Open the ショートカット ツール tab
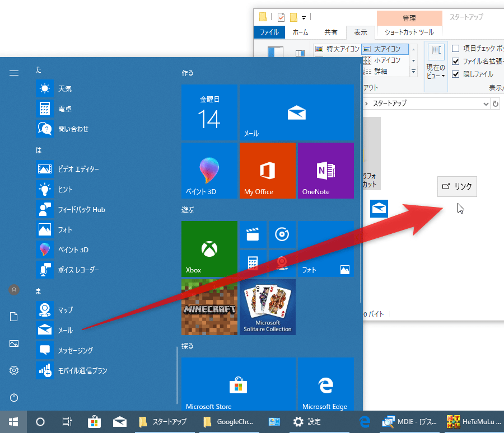The width and height of the screenshot is (504, 433). point(409,32)
